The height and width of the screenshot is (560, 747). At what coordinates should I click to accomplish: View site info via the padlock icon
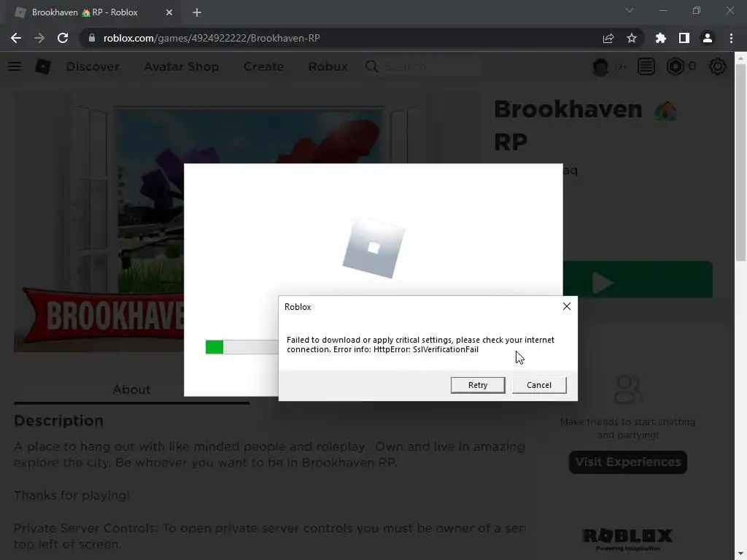coord(91,38)
